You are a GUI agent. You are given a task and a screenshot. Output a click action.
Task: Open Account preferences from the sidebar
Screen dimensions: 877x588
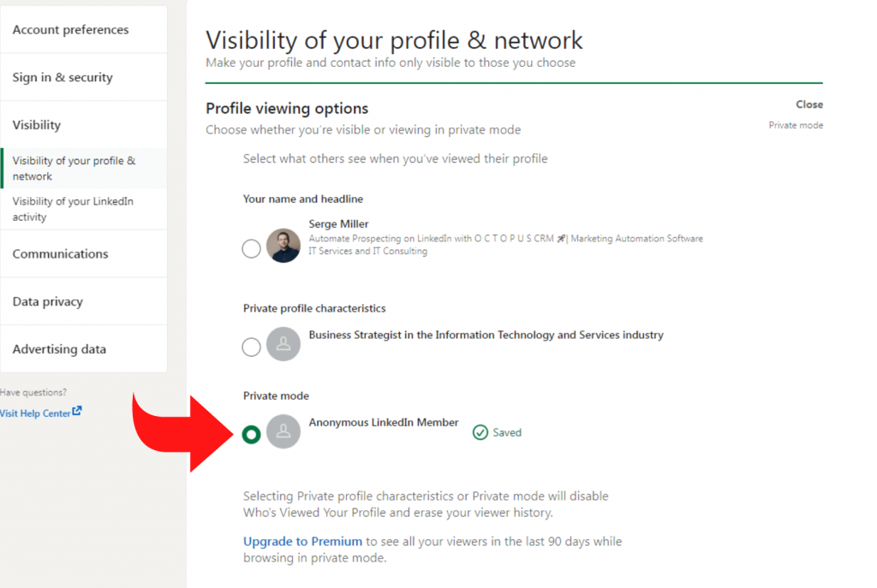[69, 29]
